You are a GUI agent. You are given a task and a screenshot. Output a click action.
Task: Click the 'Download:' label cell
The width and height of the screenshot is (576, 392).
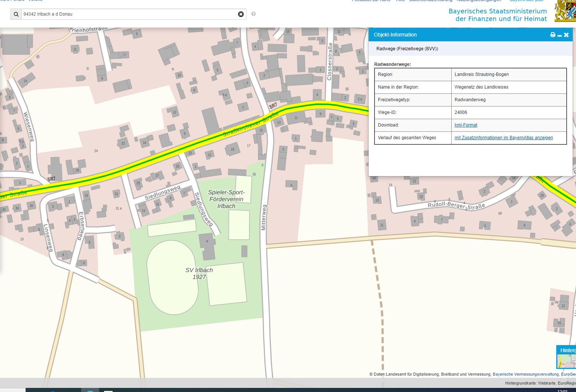coord(413,125)
